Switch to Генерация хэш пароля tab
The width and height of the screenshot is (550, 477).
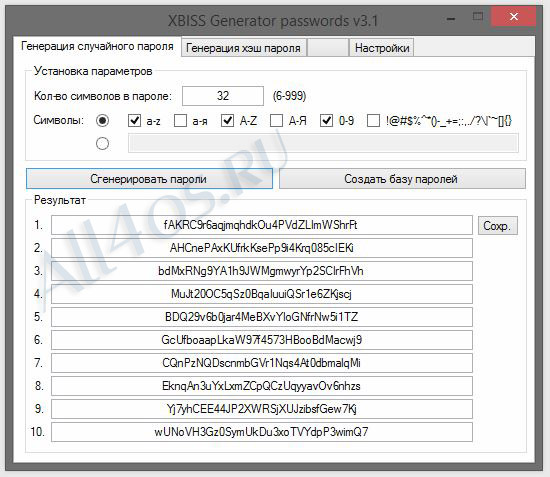point(243,48)
